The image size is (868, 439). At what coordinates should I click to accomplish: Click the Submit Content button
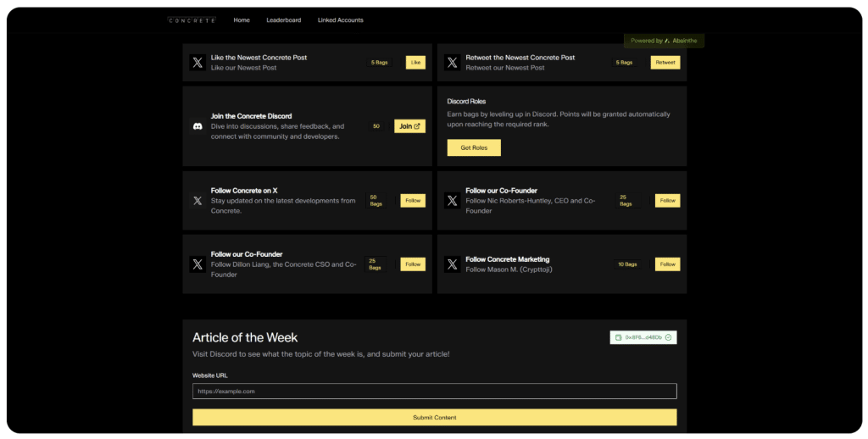434,417
